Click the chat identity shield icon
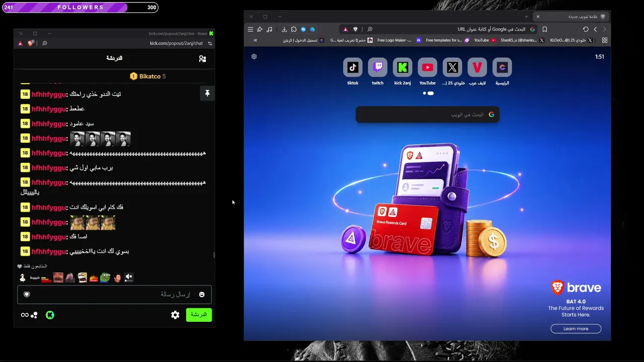The height and width of the screenshot is (362, 644). point(27,295)
